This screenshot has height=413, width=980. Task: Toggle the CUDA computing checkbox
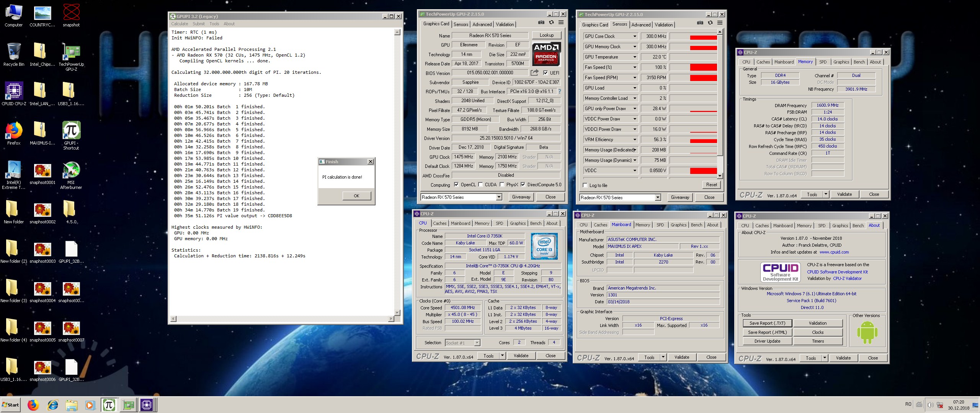click(x=480, y=185)
